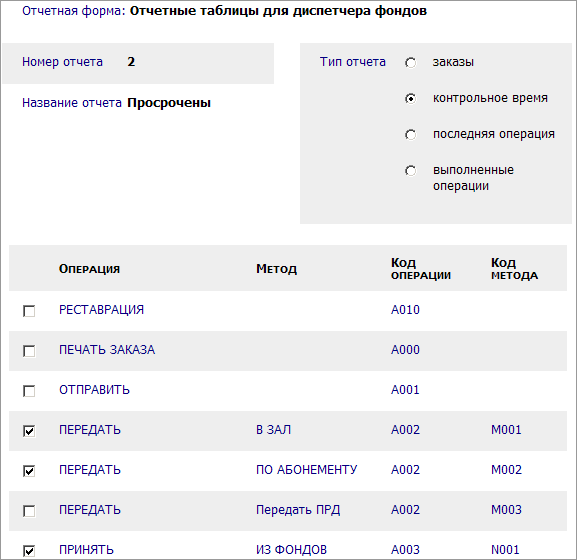Screen dimensions: 577x560
Task: Click the "Код метода" column header
Action: click(x=514, y=269)
